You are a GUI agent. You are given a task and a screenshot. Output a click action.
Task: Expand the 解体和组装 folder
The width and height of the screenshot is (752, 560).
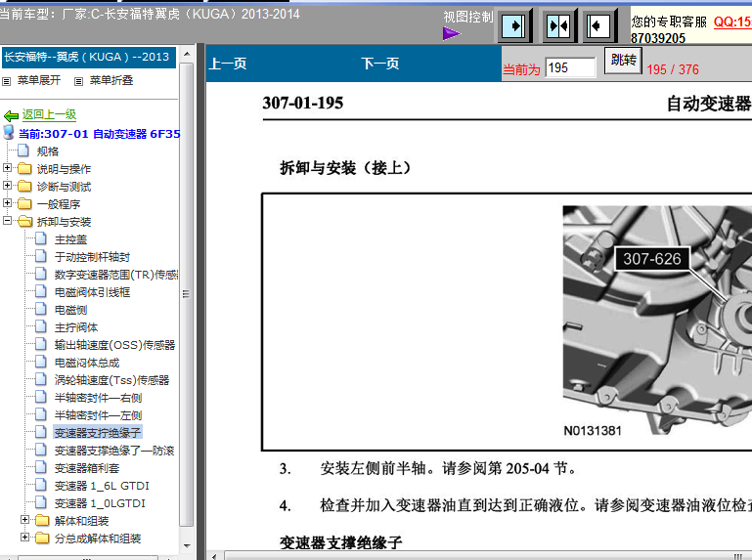[x=25, y=520]
